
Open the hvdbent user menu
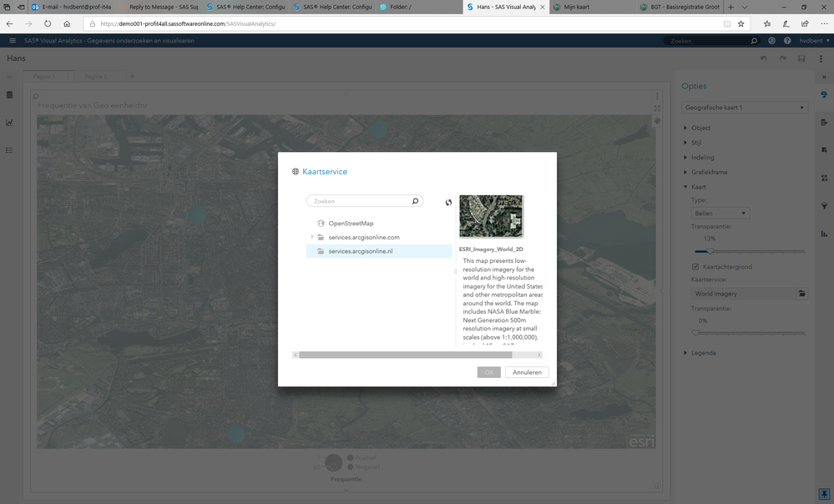[x=814, y=40]
